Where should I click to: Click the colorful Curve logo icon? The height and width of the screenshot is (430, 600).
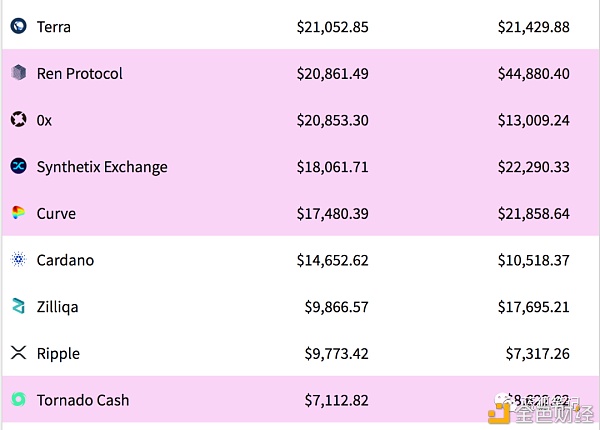(x=18, y=213)
